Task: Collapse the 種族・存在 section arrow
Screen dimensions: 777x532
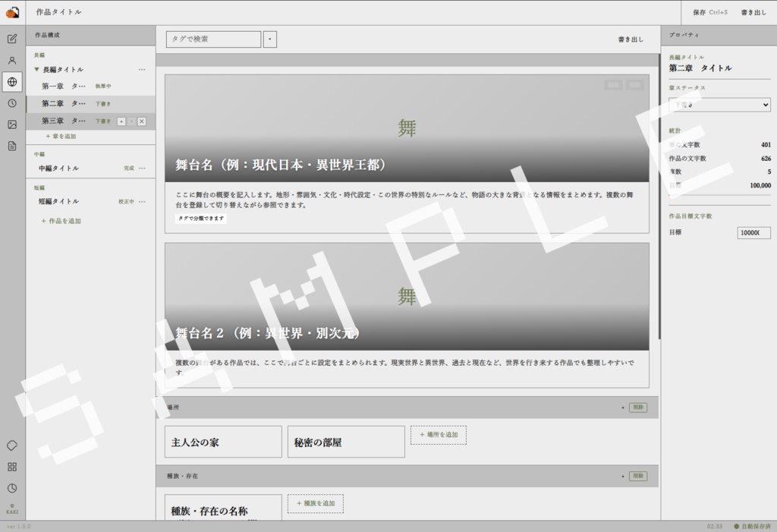Action: 623,476
